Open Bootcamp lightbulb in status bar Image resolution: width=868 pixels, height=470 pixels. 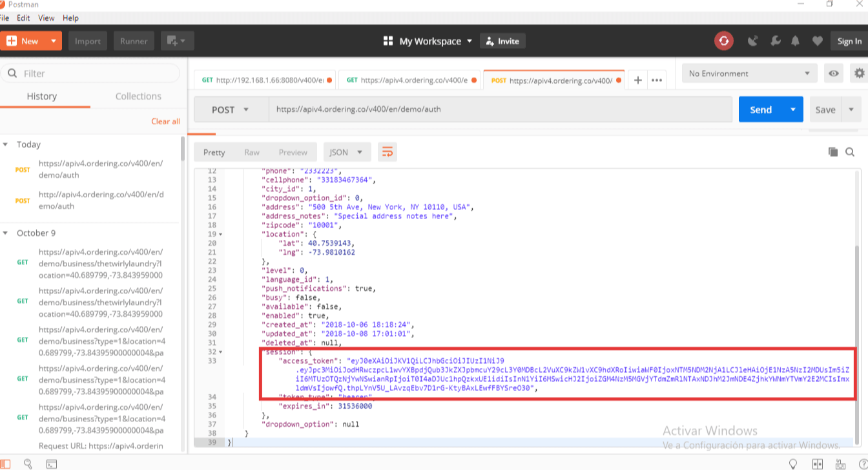pyautogui.click(x=793, y=464)
